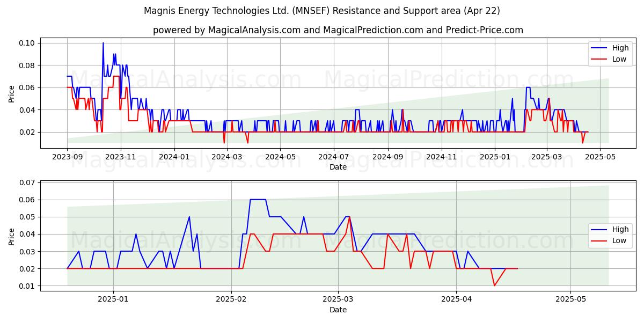Click the 2024-01 date tick label
The width and height of the screenshot is (644, 322).
click(x=174, y=157)
